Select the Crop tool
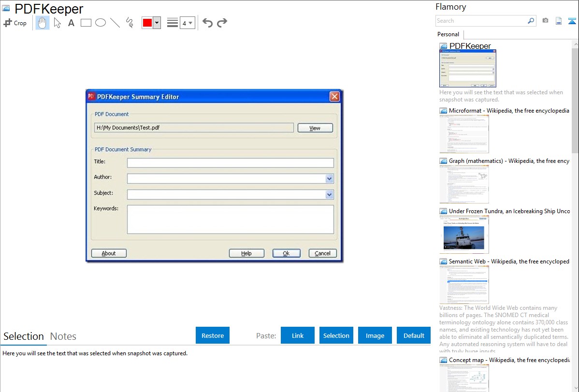The height and width of the screenshot is (392, 579). click(15, 23)
